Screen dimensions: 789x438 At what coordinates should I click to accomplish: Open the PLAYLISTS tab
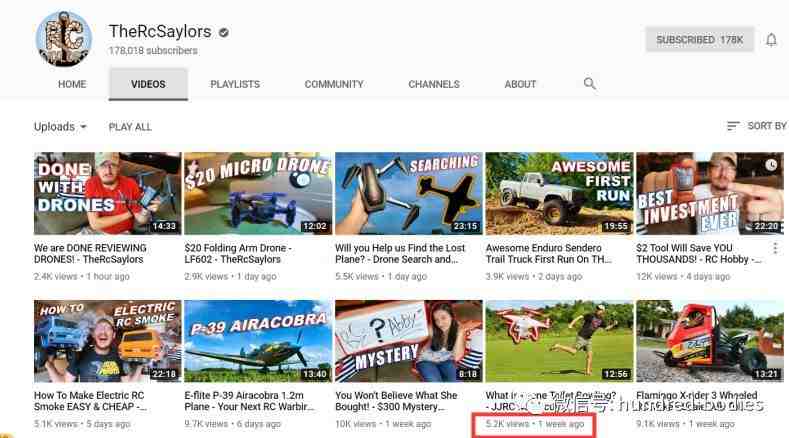[x=235, y=85]
